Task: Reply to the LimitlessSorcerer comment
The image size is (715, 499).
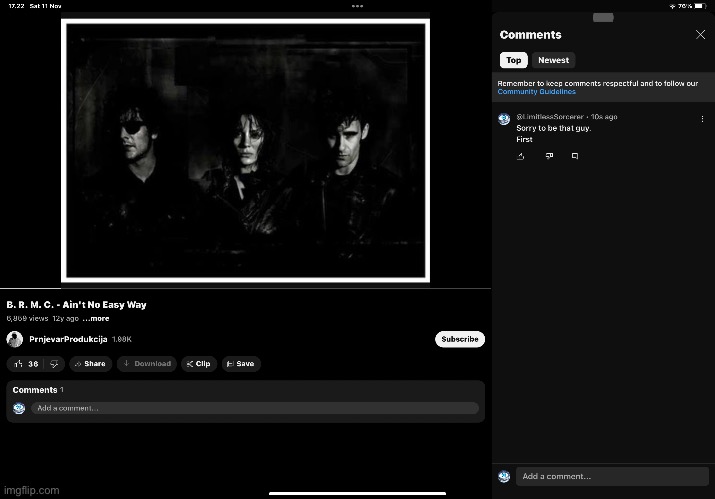Action: pos(575,156)
